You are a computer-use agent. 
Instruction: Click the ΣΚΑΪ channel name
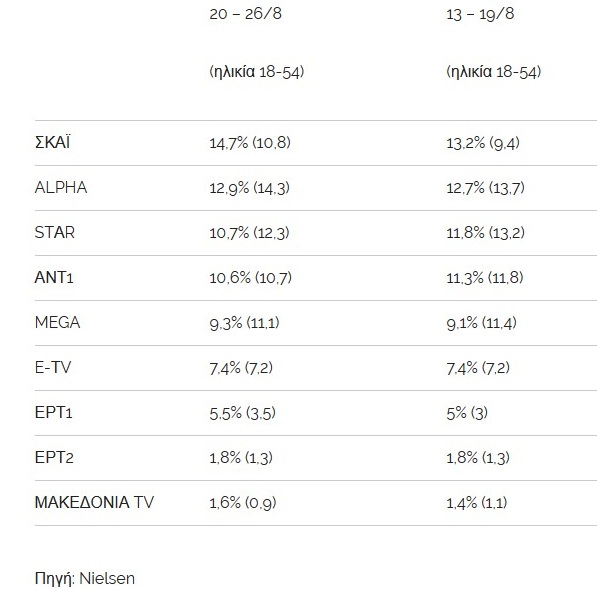point(52,143)
